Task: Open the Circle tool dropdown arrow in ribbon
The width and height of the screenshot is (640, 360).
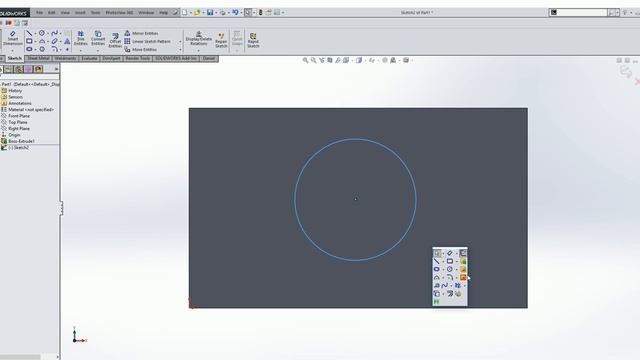Action: [x=48, y=33]
